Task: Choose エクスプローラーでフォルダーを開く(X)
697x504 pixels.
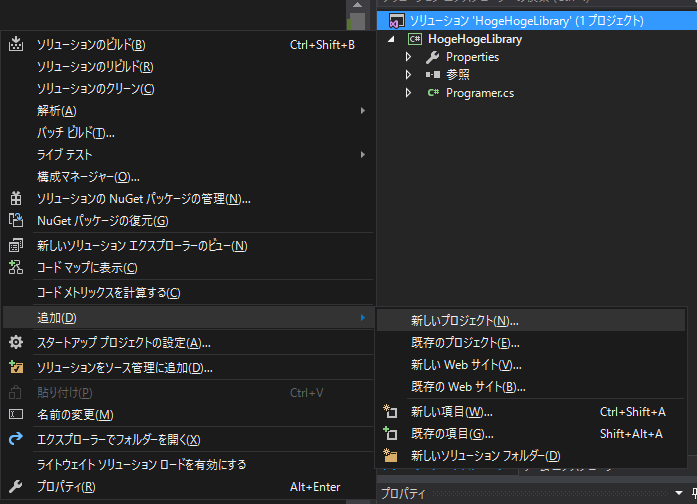Action: tap(188, 440)
